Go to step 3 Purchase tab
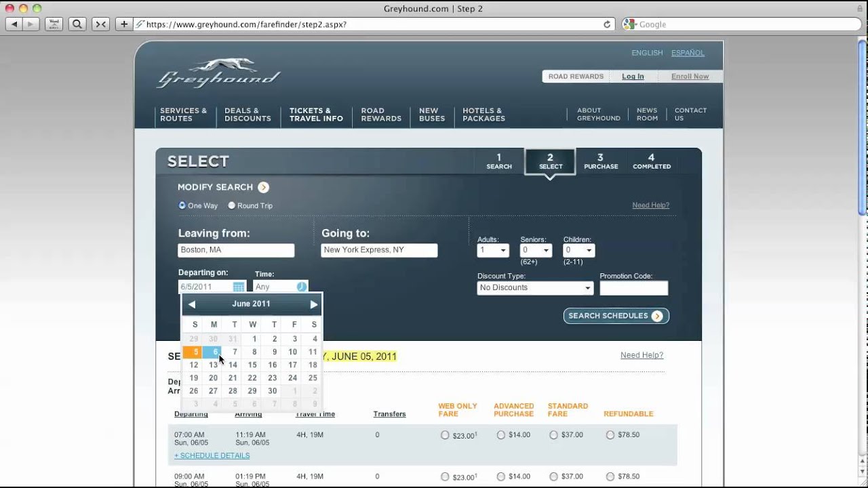 click(x=601, y=161)
